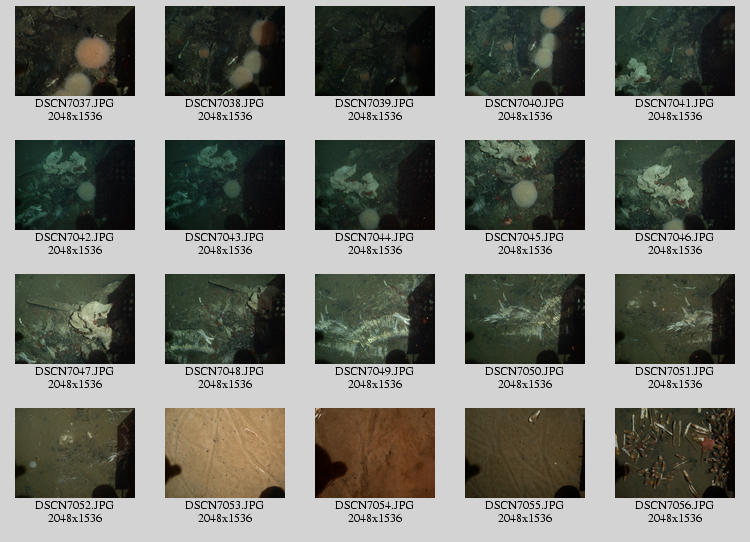Select the DSCN7046.JPG thumbnail
Image resolution: width=750 pixels, height=542 pixels.
(675, 185)
